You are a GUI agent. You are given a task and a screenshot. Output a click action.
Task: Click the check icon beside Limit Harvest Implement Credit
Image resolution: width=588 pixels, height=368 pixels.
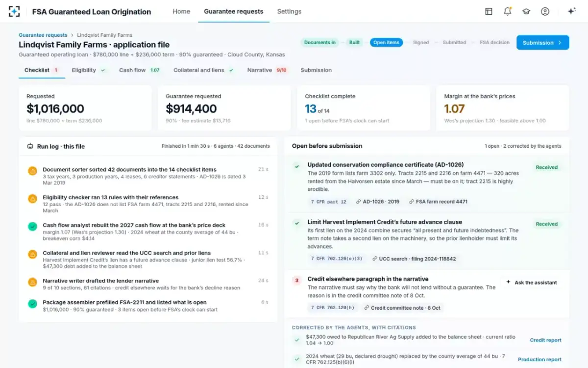tap(296, 223)
